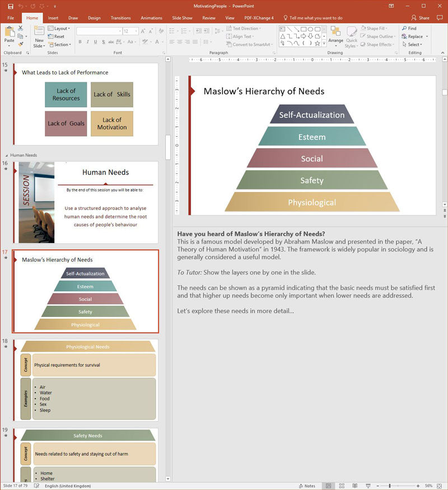Select the rectangle shape in shapes gallery

pyautogui.click(x=304, y=29)
